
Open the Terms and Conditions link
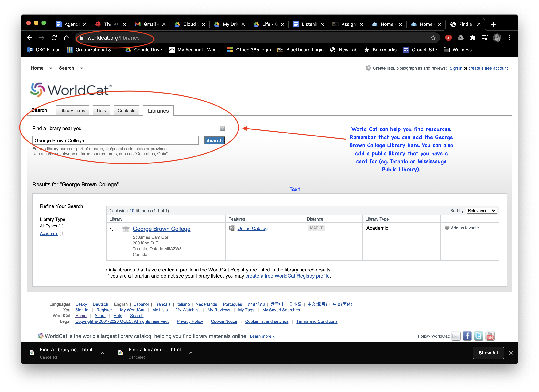pos(317,321)
